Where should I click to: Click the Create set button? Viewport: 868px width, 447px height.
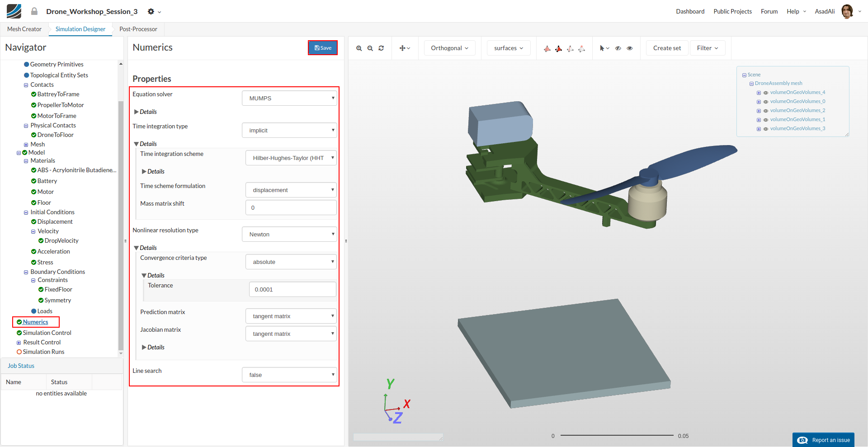(x=667, y=48)
